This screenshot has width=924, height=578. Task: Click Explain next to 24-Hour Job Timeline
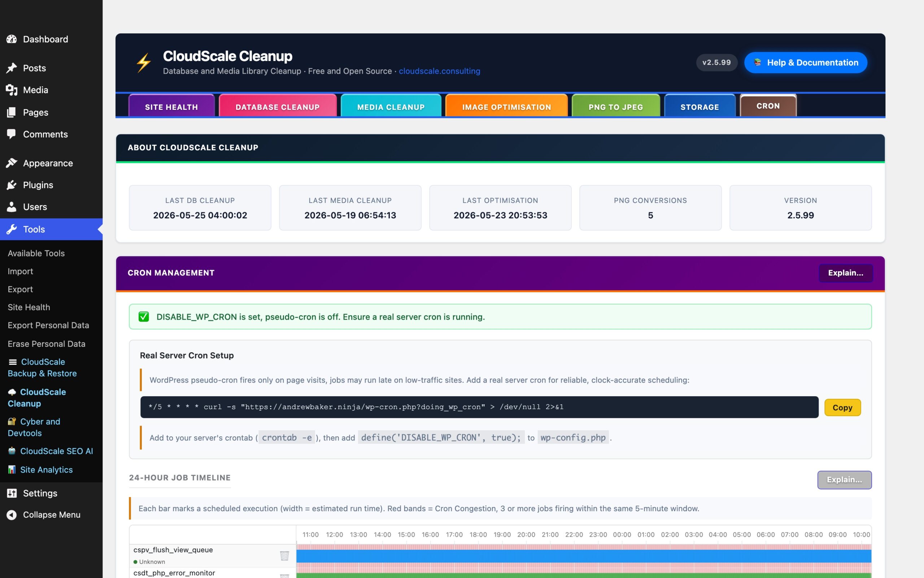(845, 480)
